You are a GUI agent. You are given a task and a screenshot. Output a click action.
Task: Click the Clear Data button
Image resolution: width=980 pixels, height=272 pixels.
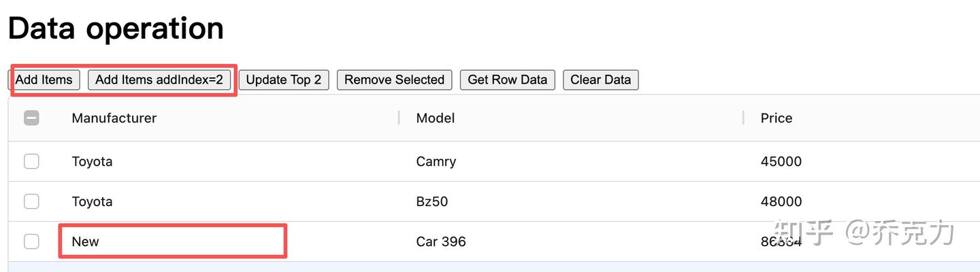point(600,80)
